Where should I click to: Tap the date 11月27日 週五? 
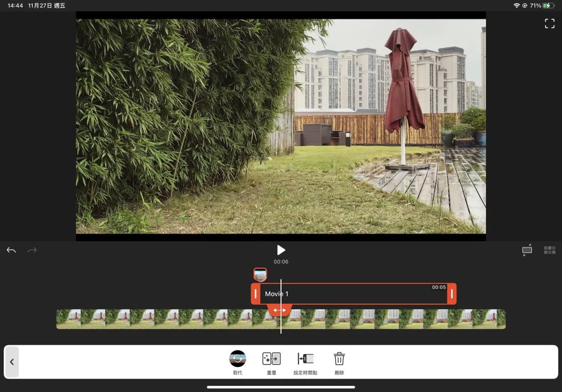click(47, 5)
